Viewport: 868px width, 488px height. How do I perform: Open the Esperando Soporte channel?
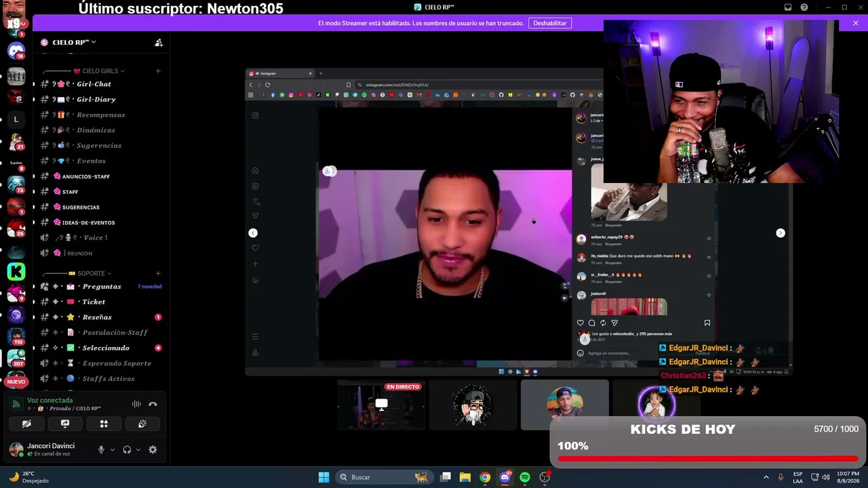pos(100,363)
